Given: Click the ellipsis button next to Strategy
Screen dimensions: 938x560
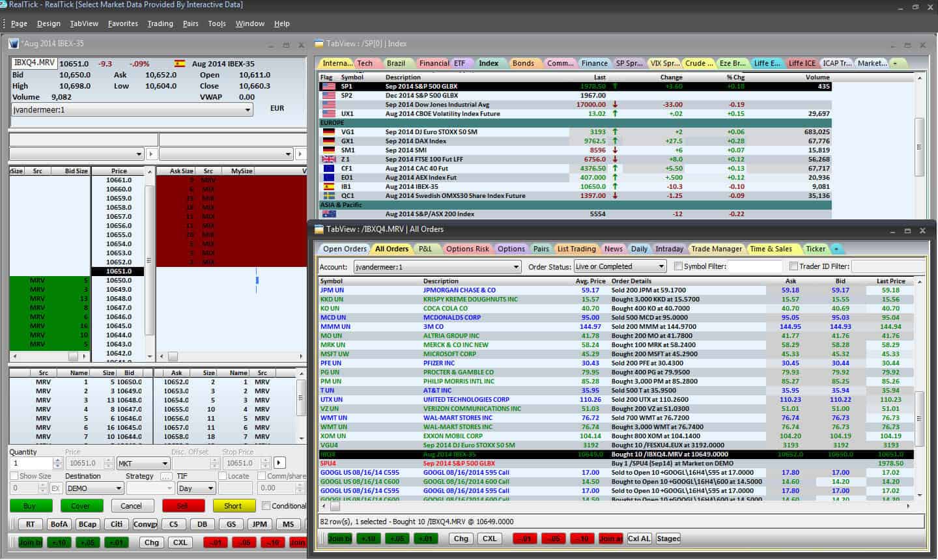Looking at the screenshot, I should (166, 476).
